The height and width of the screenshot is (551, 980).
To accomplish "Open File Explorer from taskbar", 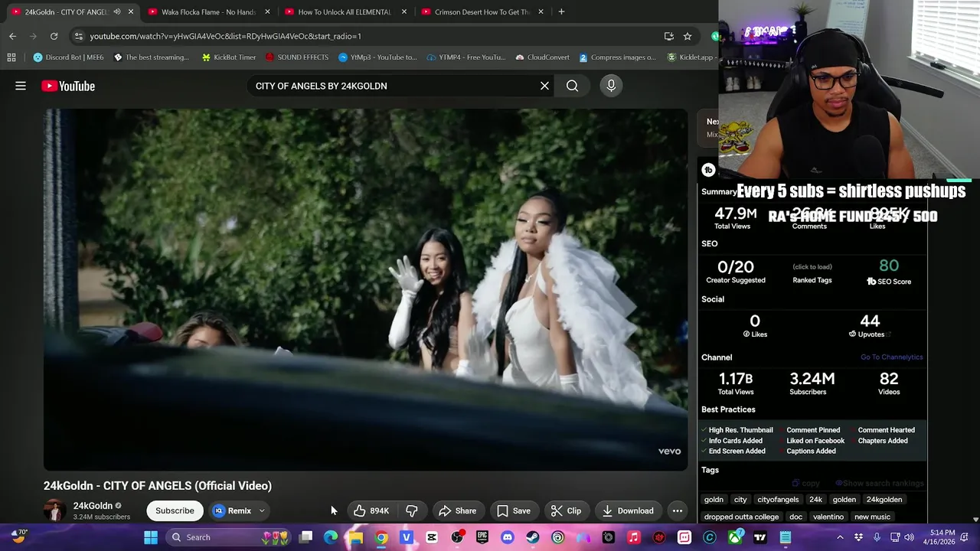I will (x=356, y=537).
